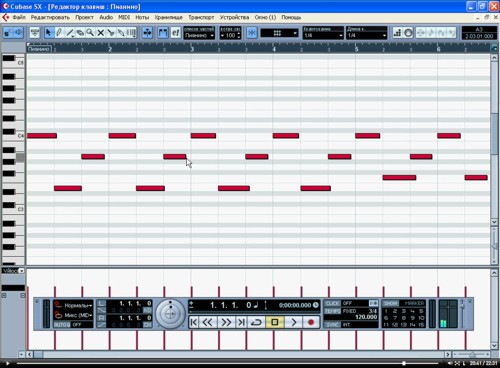Image resolution: width=500 pixels, height=368 pixels.
Task: Click mouse time position display 2.03.01.000
Action: click(479, 36)
